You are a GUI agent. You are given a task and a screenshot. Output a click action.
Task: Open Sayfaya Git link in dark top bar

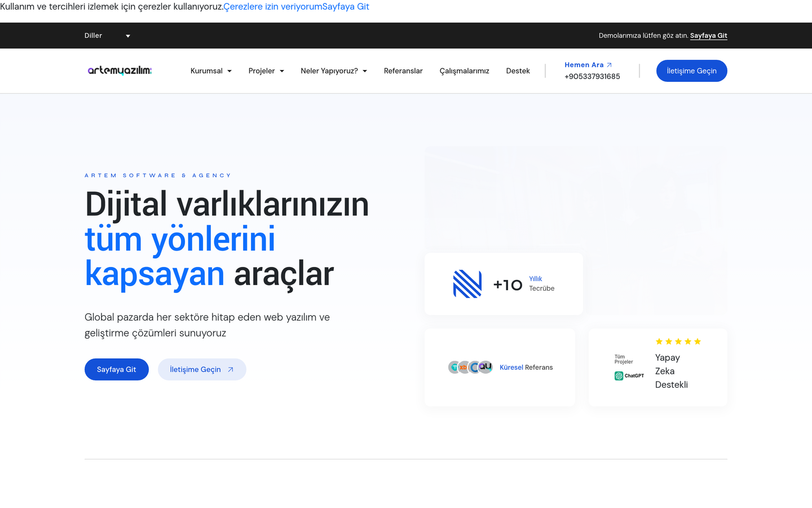point(709,36)
